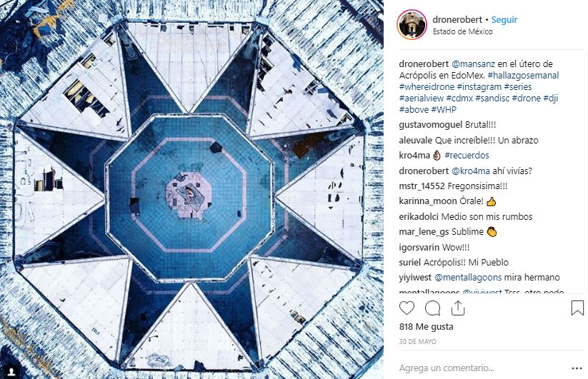This screenshot has height=379, width=588.
Task: Open the aerial octagon photo
Action: pos(191,190)
